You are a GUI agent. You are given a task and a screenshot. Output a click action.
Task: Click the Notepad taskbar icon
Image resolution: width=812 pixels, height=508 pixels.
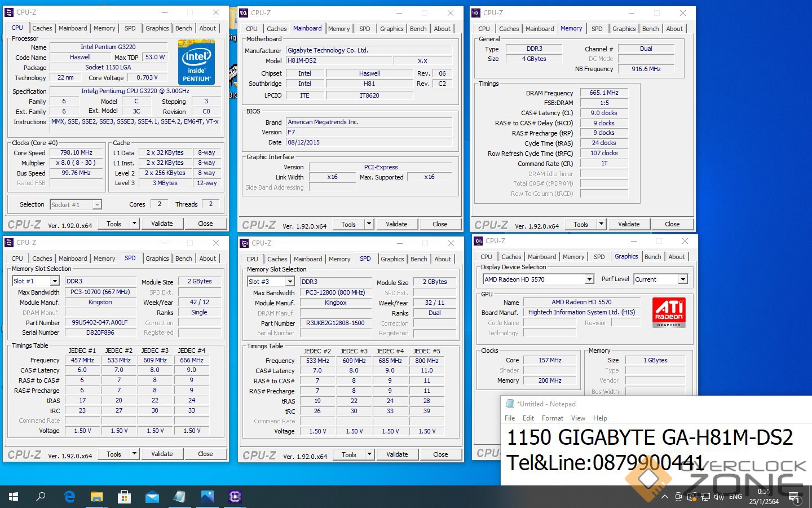[180, 497]
